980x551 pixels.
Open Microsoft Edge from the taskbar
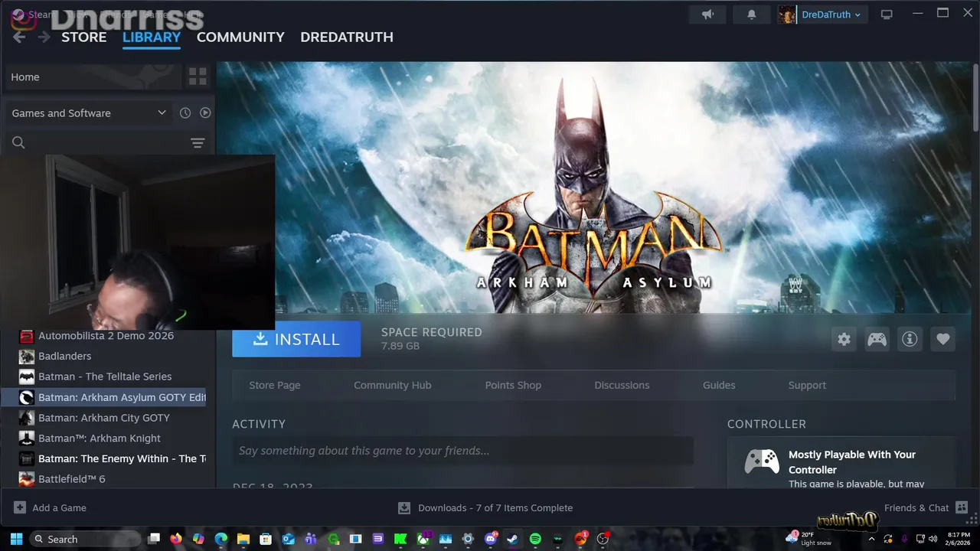[x=220, y=539]
